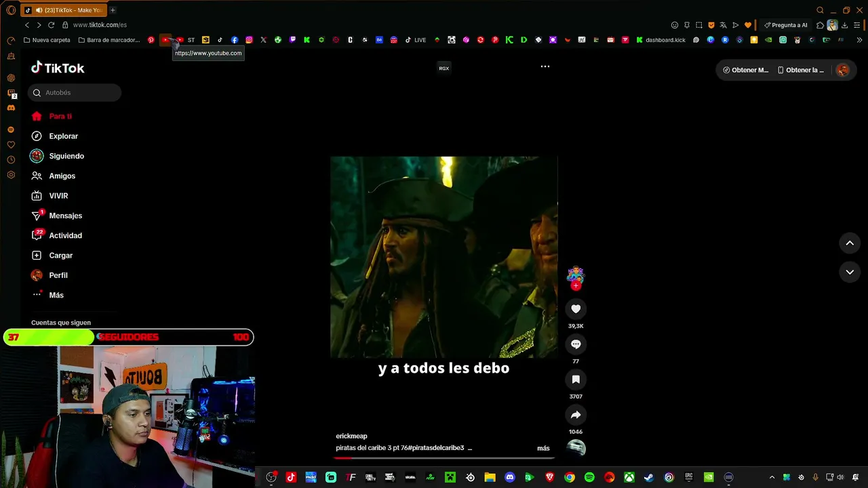Open the Behance bookmark icon
The image size is (868, 488).
click(379, 40)
